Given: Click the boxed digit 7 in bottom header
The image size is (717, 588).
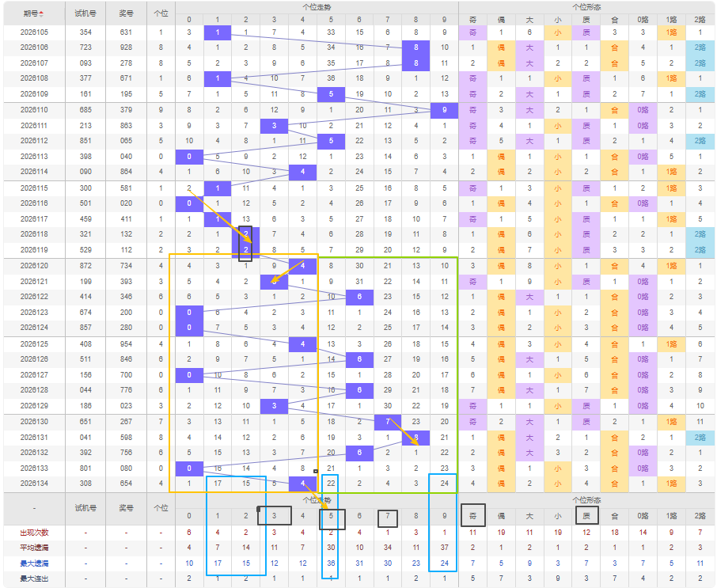Looking at the screenshot, I should [x=387, y=518].
